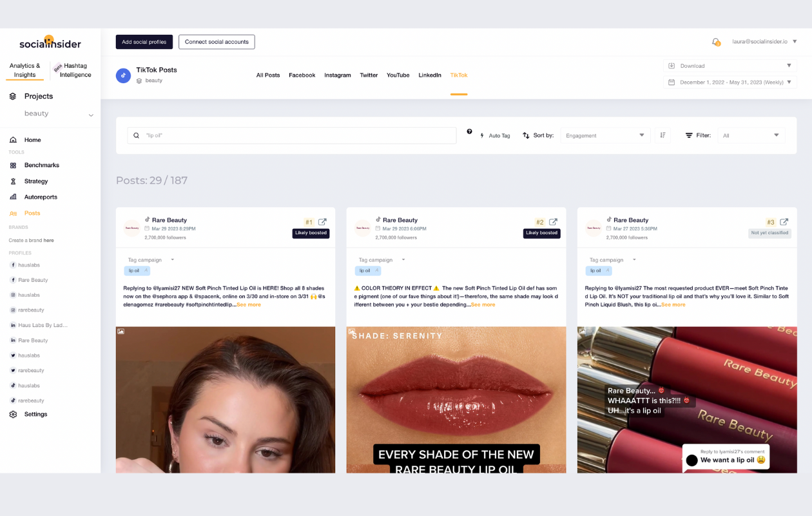Viewport: 812px width, 516px height.
Task: Click See more on post #3
Action: [673, 304]
